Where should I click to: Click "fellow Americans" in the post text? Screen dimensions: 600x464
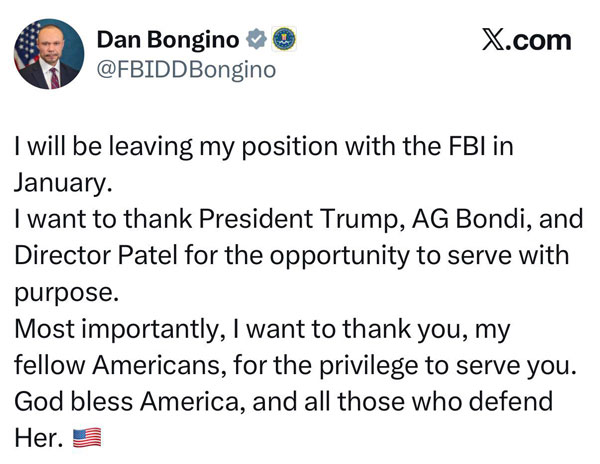coord(110,364)
